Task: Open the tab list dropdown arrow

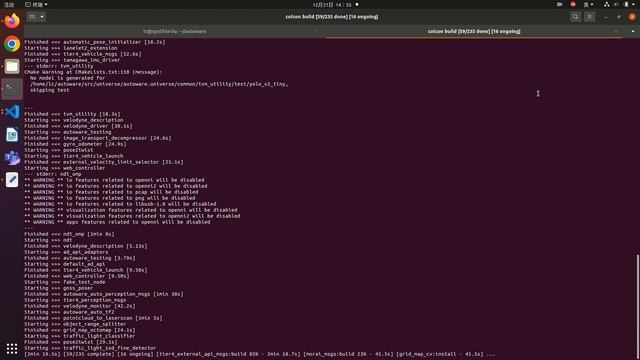Action: pos(633,31)
